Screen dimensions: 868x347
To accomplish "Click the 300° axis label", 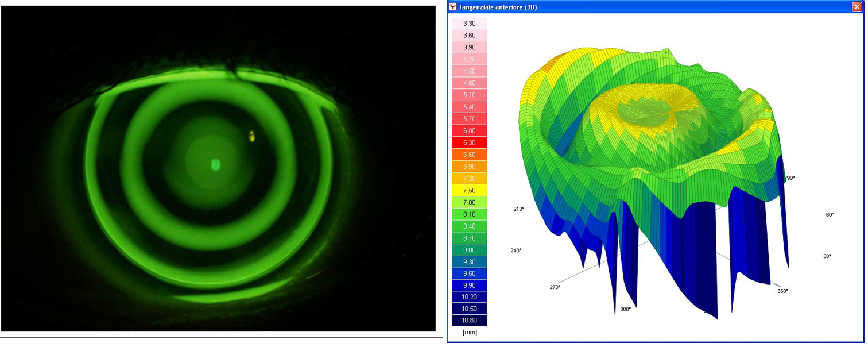I will pos(625,309).
